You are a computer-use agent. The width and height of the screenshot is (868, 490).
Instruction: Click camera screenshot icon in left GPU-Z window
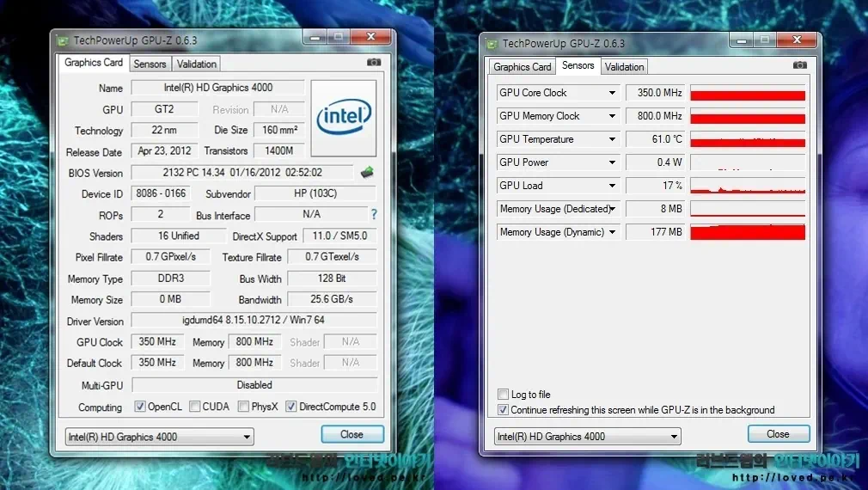tap(374, 63)
